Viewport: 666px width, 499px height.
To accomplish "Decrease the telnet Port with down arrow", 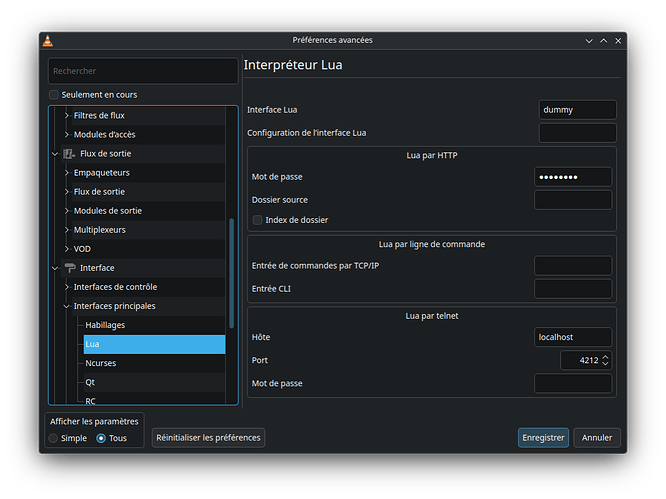I will click(606, 364).
